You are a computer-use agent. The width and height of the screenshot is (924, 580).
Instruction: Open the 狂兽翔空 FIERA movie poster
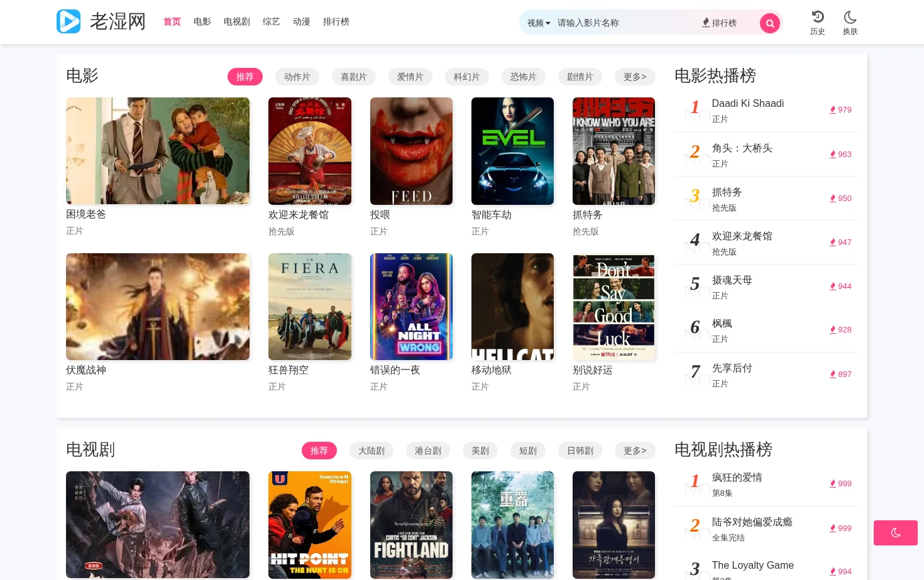pyautogui.click(x=310, y=307)
